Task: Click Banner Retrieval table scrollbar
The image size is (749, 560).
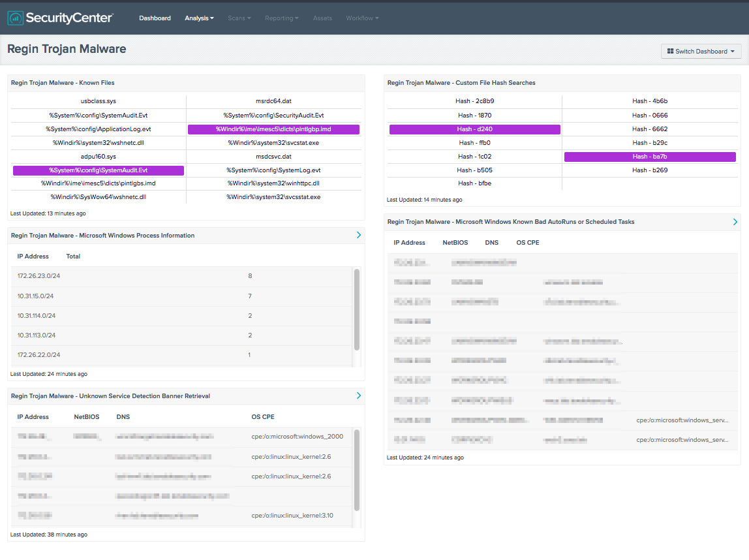Action: click(357, 470)
